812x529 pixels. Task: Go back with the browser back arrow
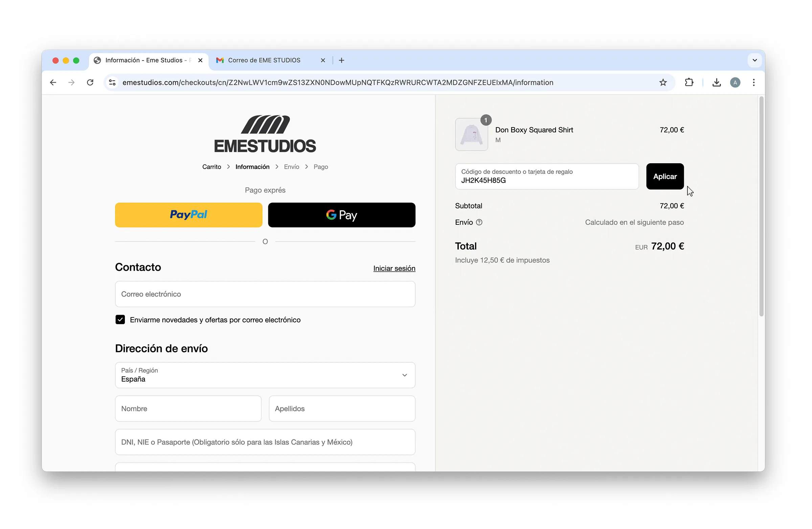click(x=53, y=82)
